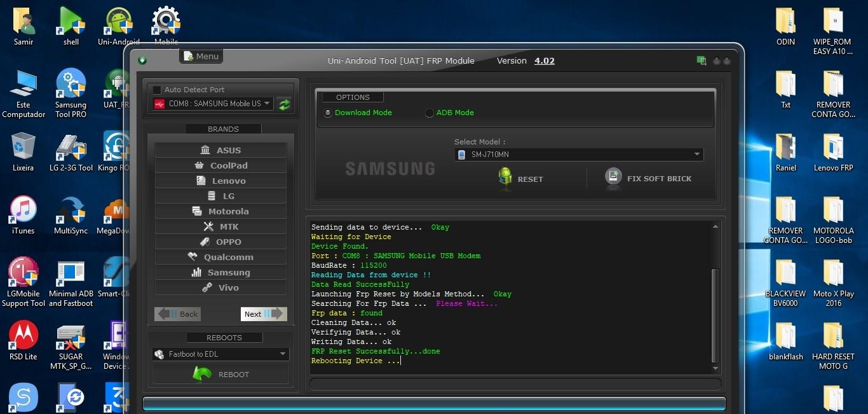
Task: Select Samsung brand
Action: [x=220, y=272]
